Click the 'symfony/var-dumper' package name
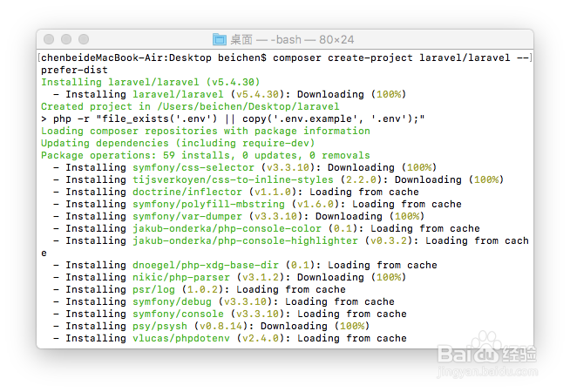The height and width of the screenshot is (392, 570). click(x=187, y=217)
